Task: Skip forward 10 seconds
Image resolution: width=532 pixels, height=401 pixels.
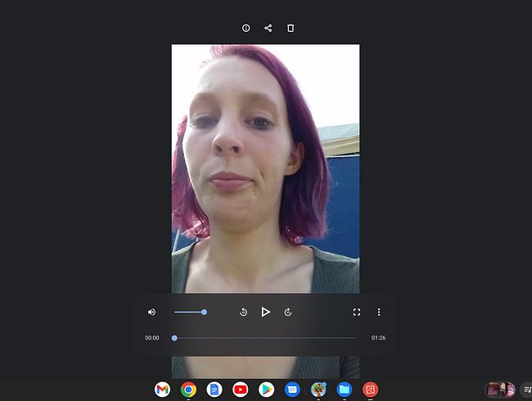Action: tap(288, 312)
